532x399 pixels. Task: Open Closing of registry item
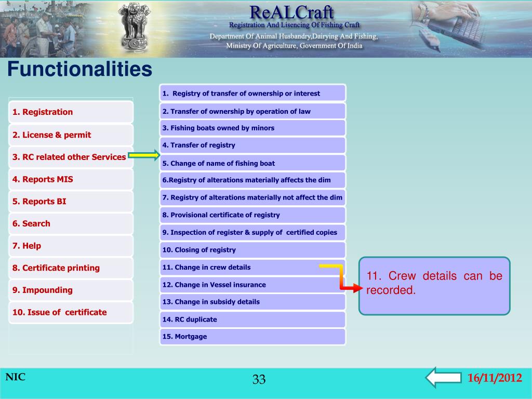click(x=252, y=250)
